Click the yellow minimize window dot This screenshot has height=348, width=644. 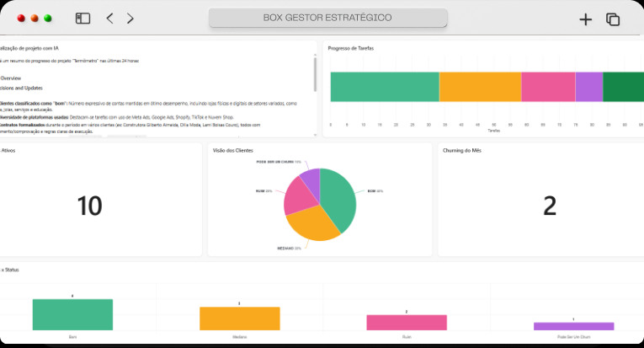click(35, 18)
